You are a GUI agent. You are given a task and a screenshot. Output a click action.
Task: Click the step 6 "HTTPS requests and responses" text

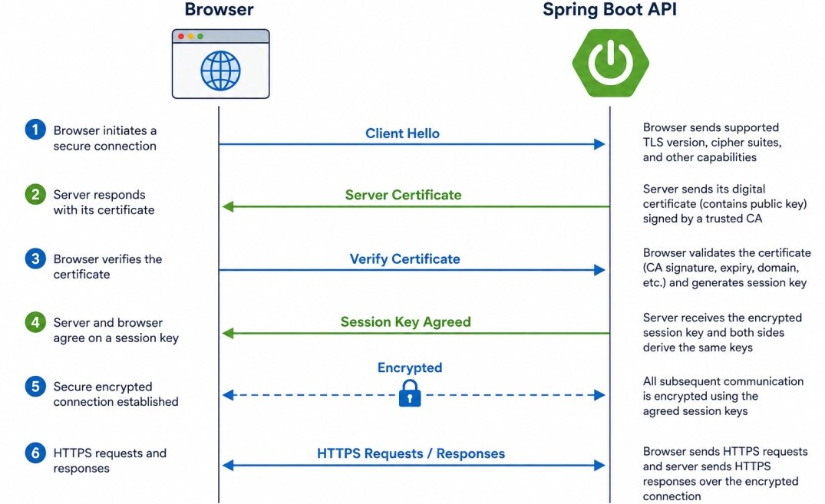coord(110,461)
